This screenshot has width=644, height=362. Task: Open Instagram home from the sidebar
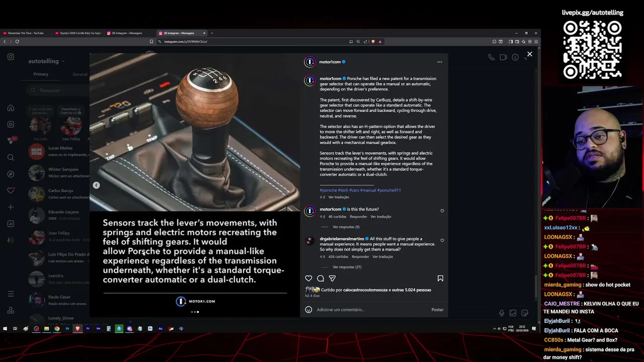tap(11, 108)
